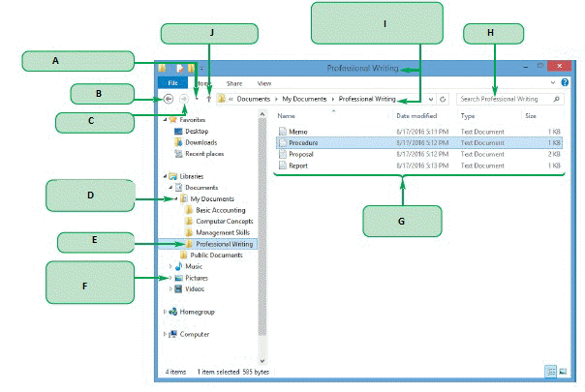Click the Search Professional Writing box
Screen dimensions: 585x392
504,99
